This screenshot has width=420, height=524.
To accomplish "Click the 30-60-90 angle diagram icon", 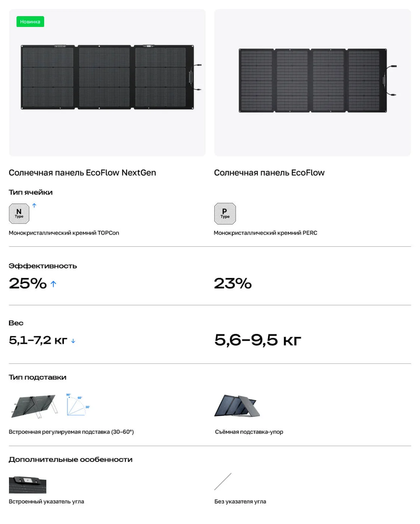I will click(78, 405).
